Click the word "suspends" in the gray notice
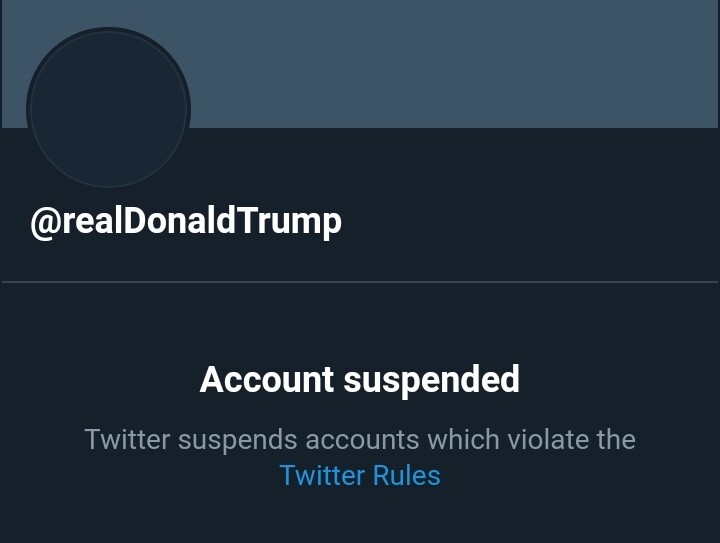Viewport: 720px width, 543px height. pos(238,439)
